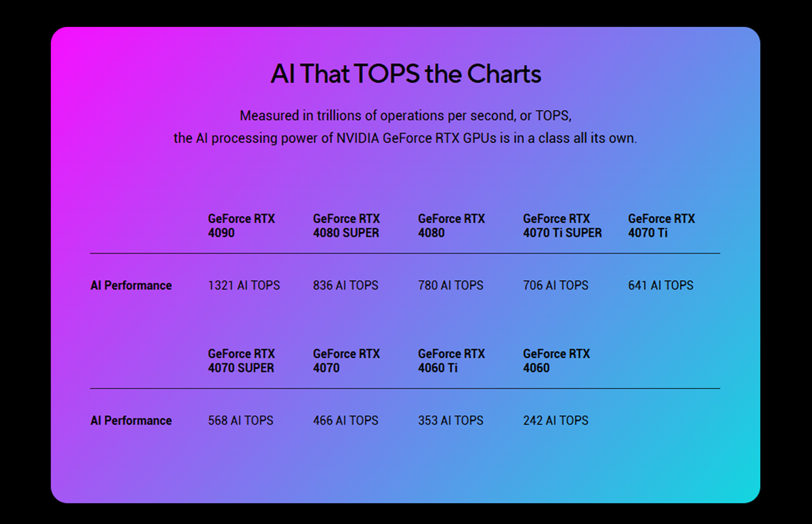Click the plain GeForce RTX 4070 Ti header

click(661, 226)
